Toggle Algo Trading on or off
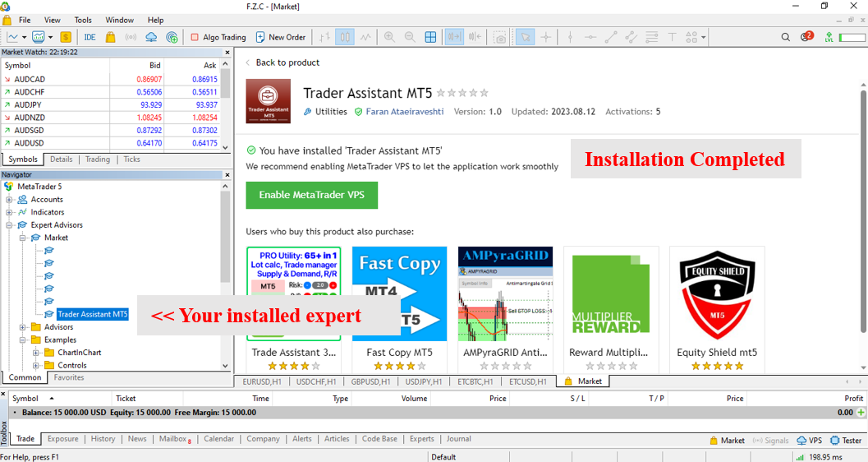Viewport: 868px width, 462px height. coord(218,37)
